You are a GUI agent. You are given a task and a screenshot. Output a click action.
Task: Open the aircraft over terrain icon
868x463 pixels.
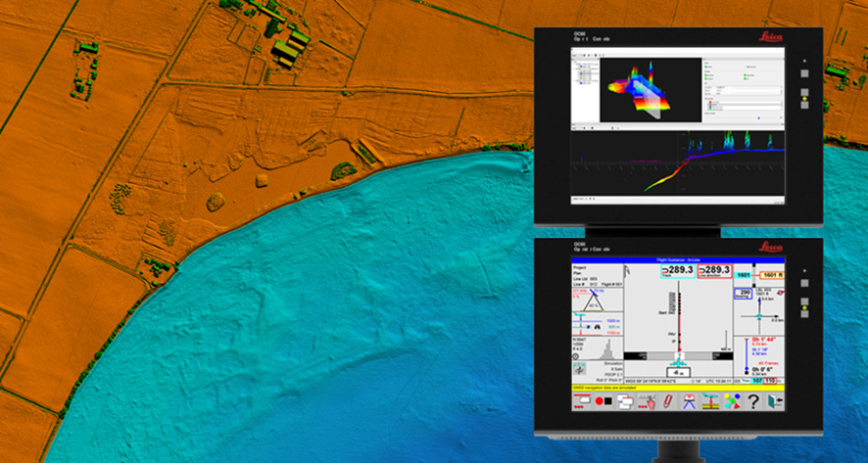tap(710, 402)
